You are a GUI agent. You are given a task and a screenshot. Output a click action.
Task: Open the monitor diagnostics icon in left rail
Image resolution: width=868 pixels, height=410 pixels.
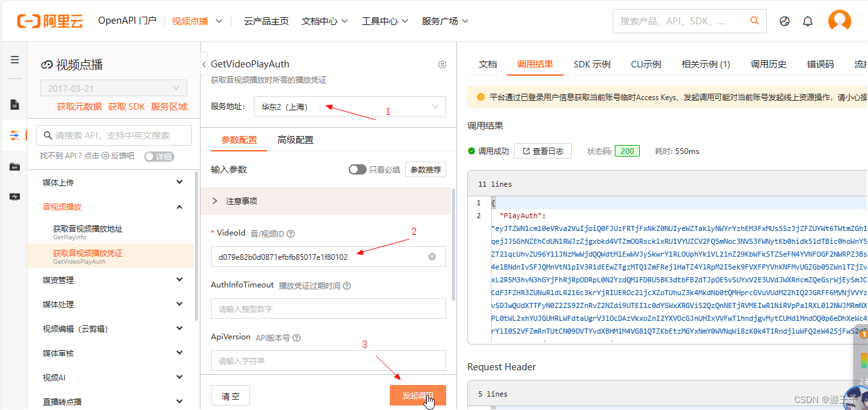click(x=14, y=196)
